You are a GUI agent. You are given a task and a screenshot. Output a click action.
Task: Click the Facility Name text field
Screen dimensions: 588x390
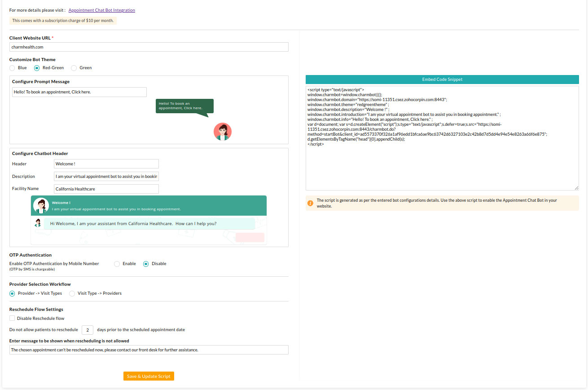click(x=106, y=189)
